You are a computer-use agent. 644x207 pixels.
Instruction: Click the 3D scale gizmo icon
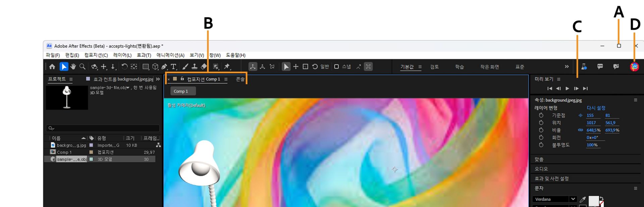[305, 67]
